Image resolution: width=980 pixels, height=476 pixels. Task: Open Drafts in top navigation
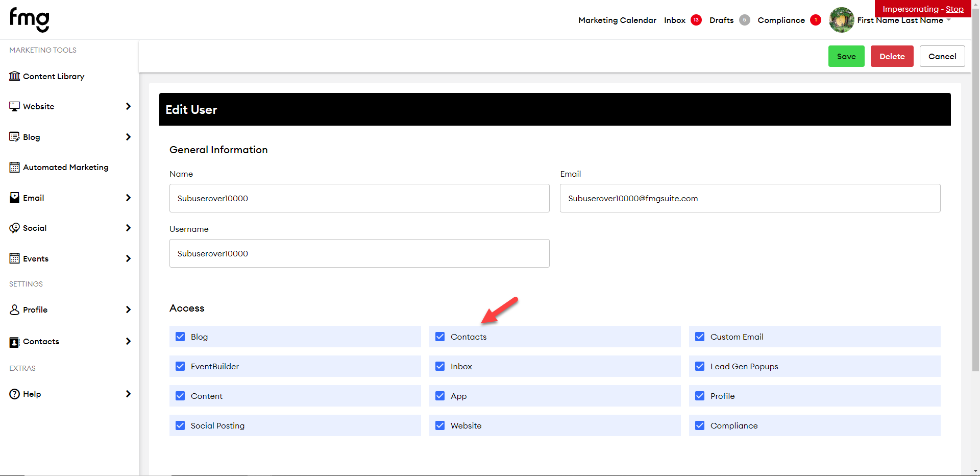pyautogui.click(x=721, y=20)
